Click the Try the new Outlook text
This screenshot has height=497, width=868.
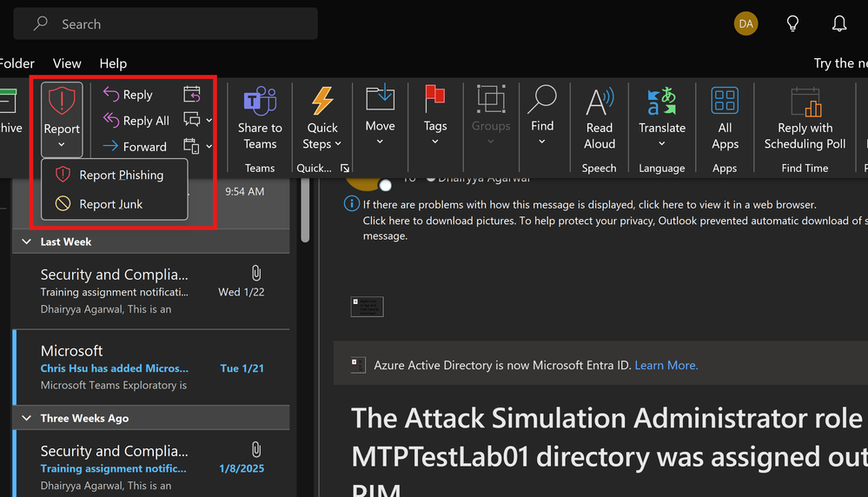840,63
